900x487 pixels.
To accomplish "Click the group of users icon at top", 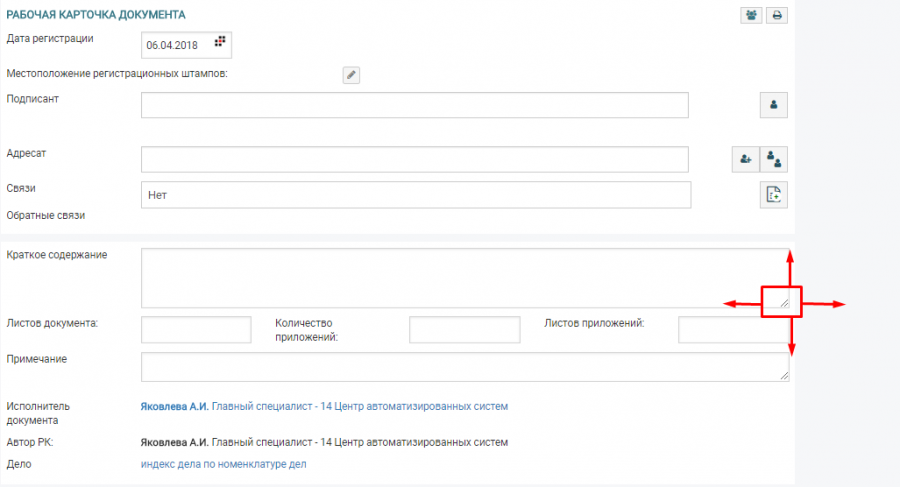I will point(750,15).
